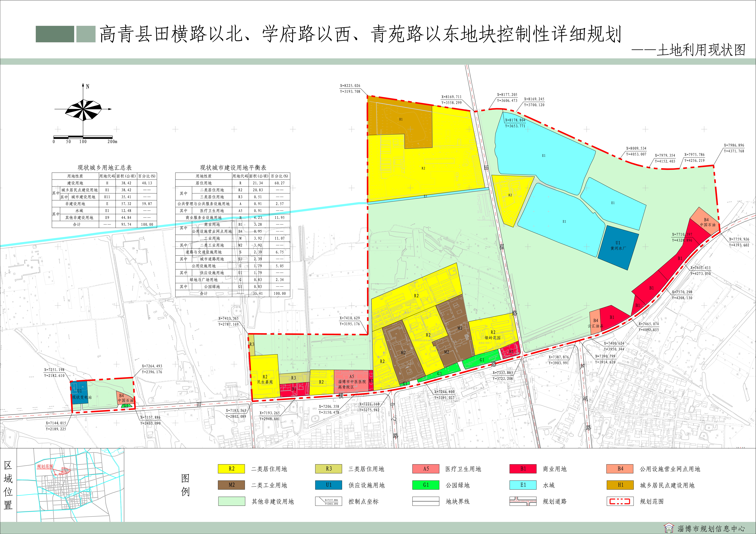The width and height of the screenshot is (756, 534).
Task: Click the A5 pink legend swatch
Action: tap(426, 469)
